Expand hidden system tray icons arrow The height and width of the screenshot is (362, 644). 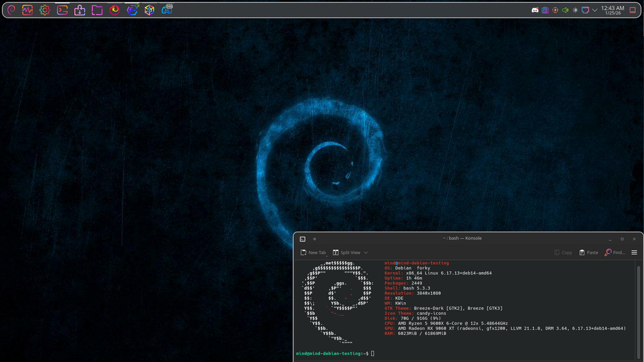pyautogui.click(x=594, y=10)
